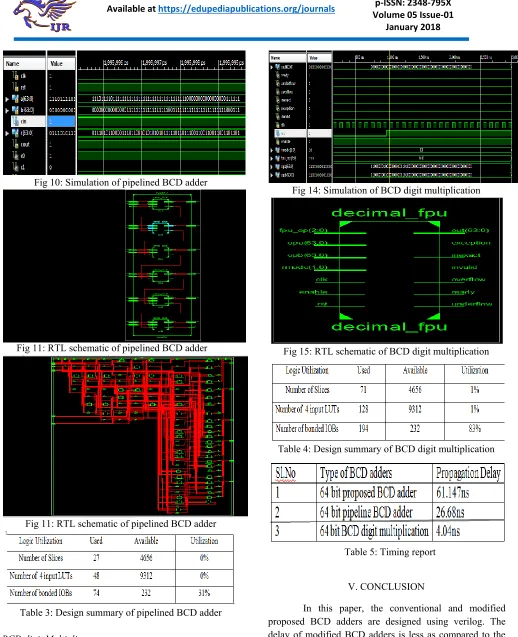This screenshot has width=518, height=637.
Task: Click the s1 signal icon in Fig 10
Action: click(16, 167)
